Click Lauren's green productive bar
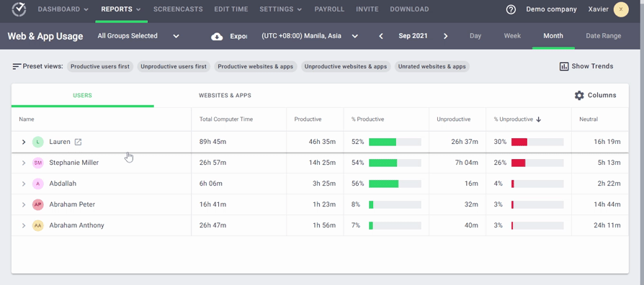The width and height of the screenshot is (644, 285). [x=383, y=142]
